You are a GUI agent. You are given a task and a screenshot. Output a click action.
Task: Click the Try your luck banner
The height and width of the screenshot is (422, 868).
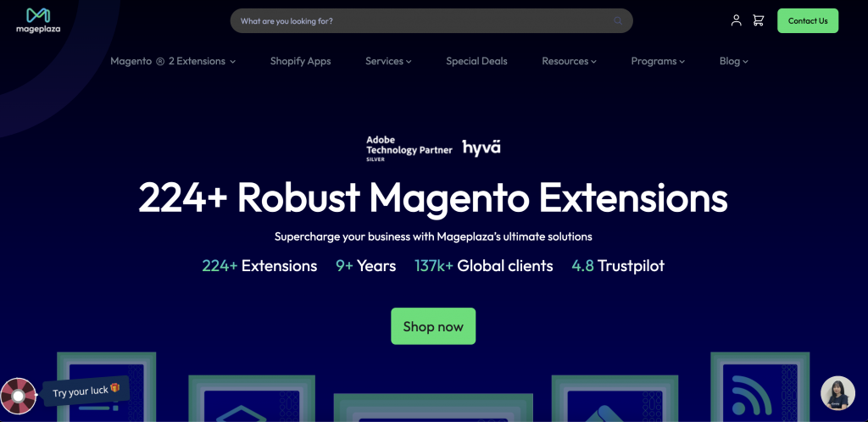tap(86, 391)
